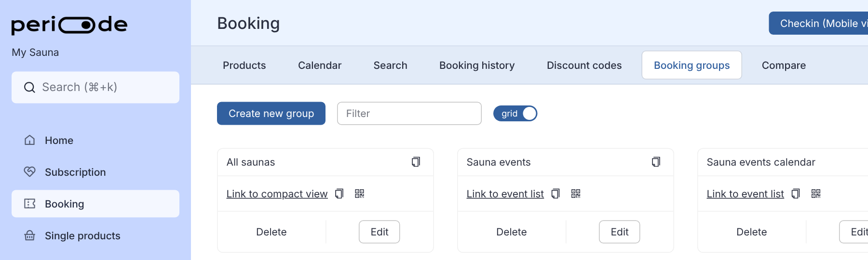Open Link to event list in Sauna events

[505, 194]
